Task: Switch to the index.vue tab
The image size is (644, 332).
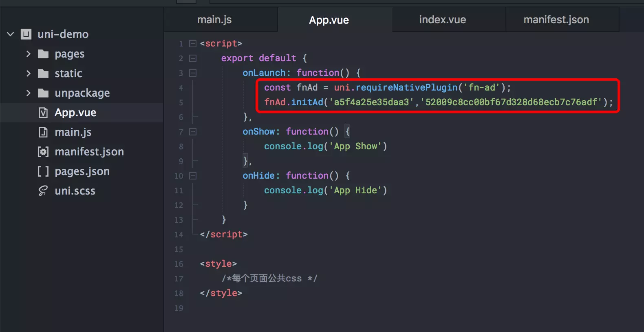Action: pos(442,20)
